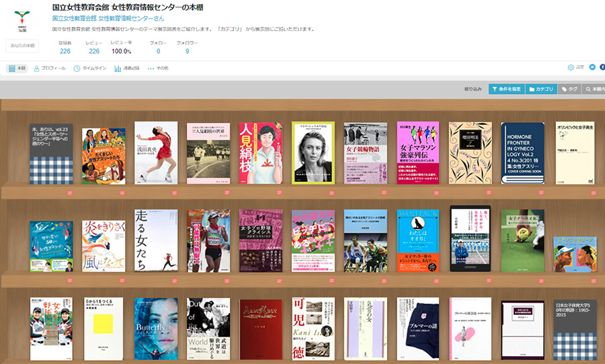Open the 日本女子体育大学50年の軌跡 placeholder book
The image size is (605, 364).
(575, 330)
